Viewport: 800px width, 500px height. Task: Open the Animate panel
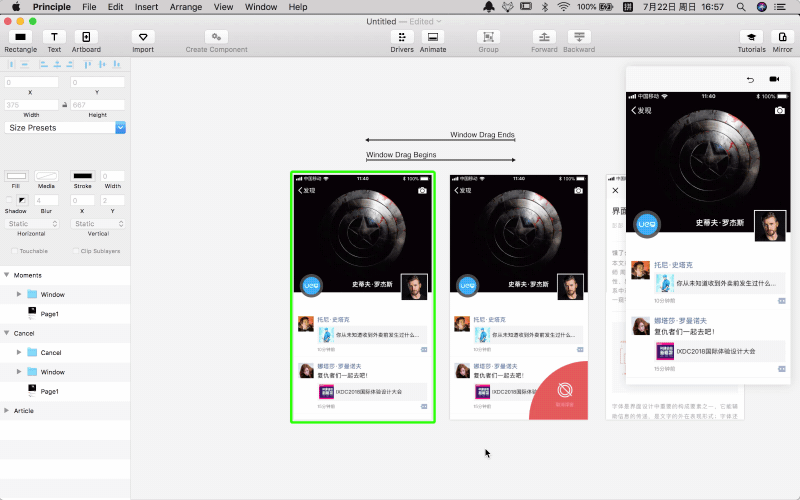(433, 37)
